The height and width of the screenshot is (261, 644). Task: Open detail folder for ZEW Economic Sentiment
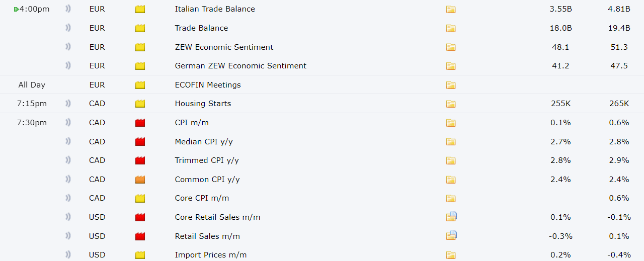[x=450, y=47]
